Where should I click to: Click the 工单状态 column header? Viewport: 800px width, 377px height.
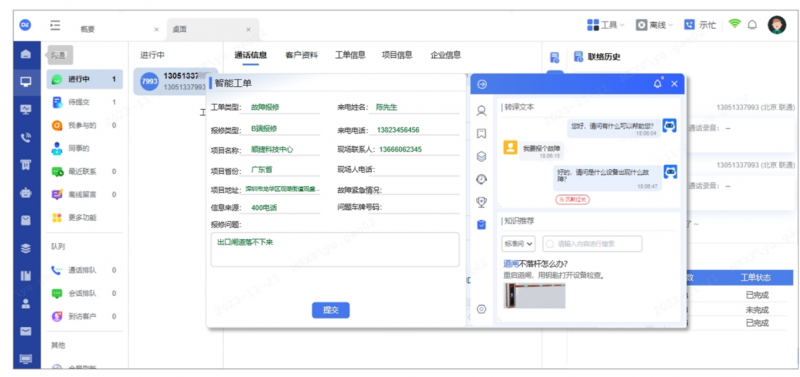click(x=756, y=278)
